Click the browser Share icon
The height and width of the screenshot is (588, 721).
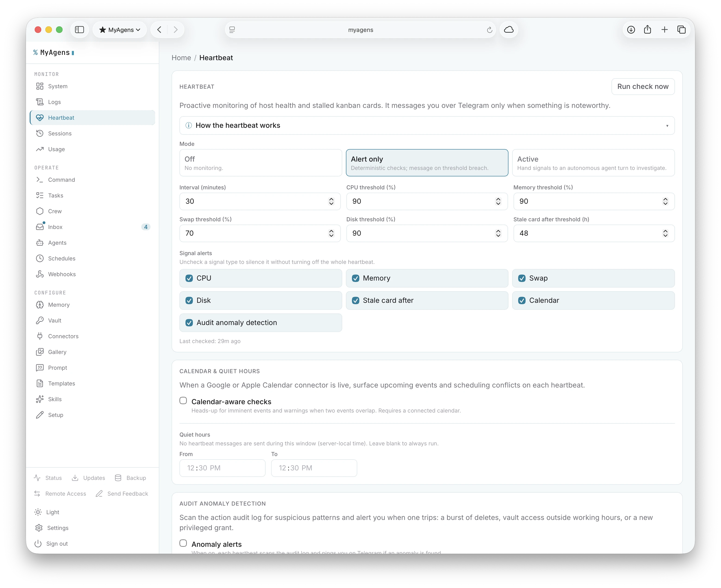[x=647, y=30]
